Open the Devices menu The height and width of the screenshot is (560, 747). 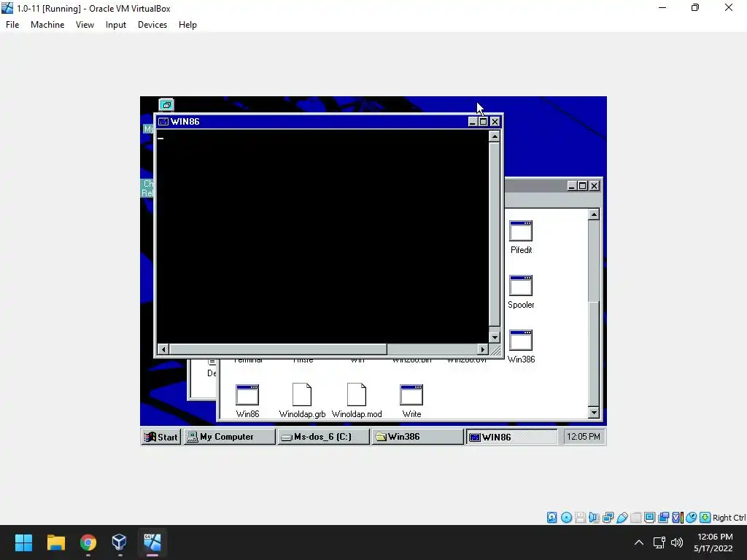[x=152, y=25]
